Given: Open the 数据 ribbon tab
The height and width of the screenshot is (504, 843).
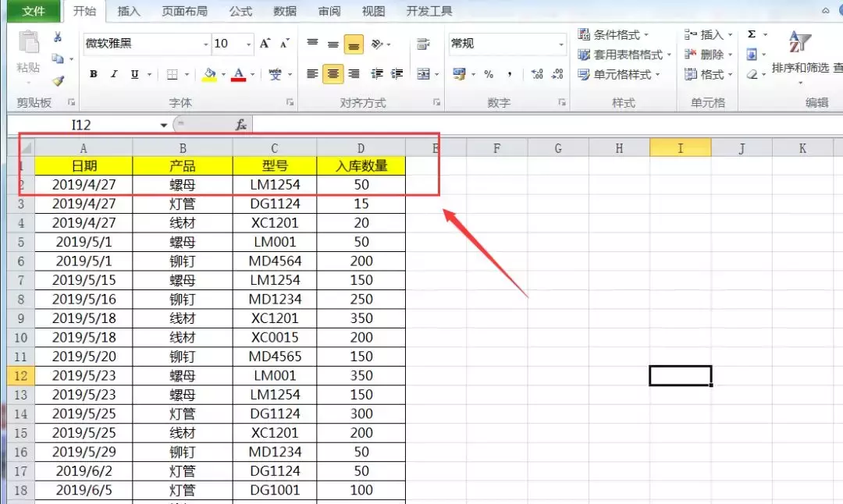Looking at the screenshot, I should (286, 11).
